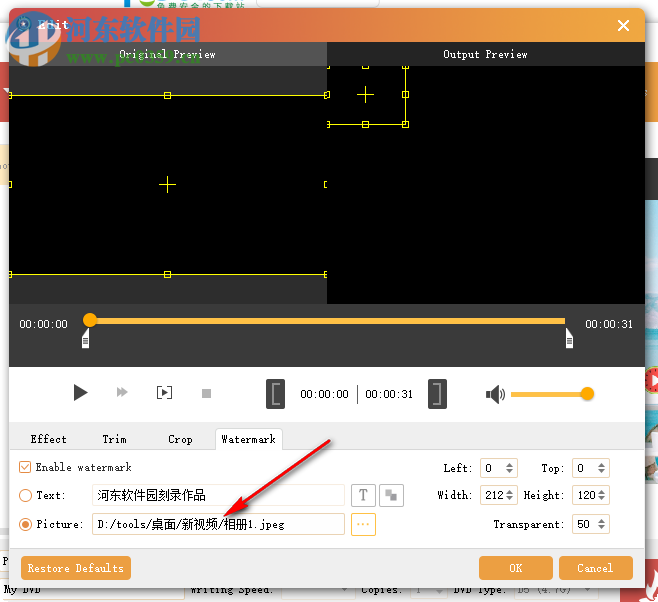This screenshot has height=602, width=658.
Task: Stop the video playback
Action: pos(206,394)
